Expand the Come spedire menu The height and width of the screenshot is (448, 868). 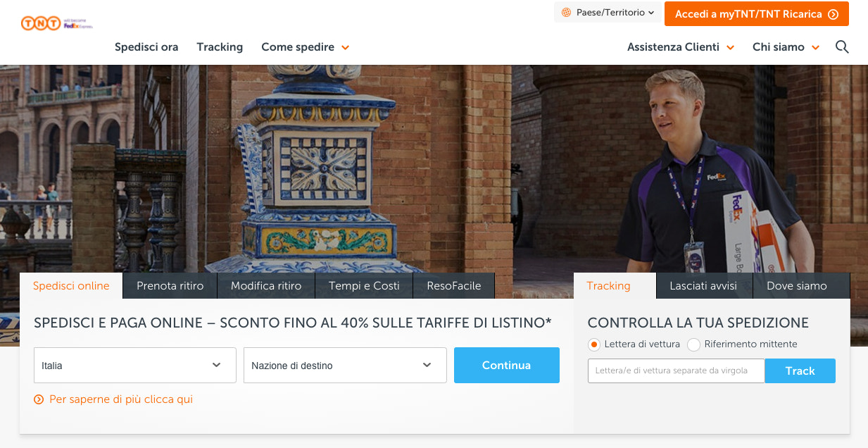pos(305,47)
